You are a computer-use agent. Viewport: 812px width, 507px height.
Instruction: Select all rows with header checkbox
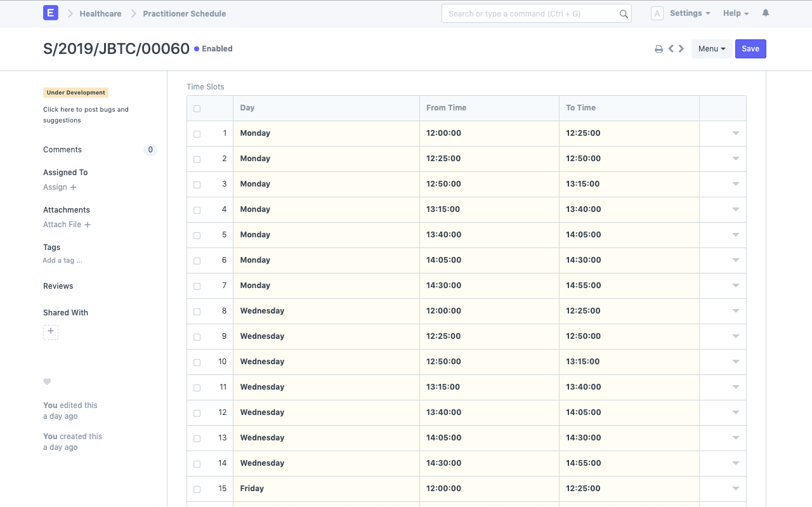[x=197, y=109]
